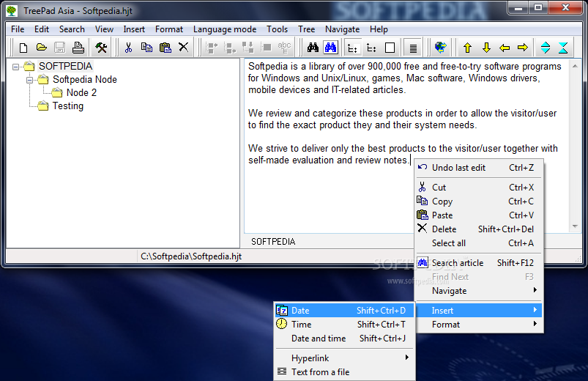Click the first tree view layout icon
This screenshot has width=588, height=381.
[x=352, y=48]
